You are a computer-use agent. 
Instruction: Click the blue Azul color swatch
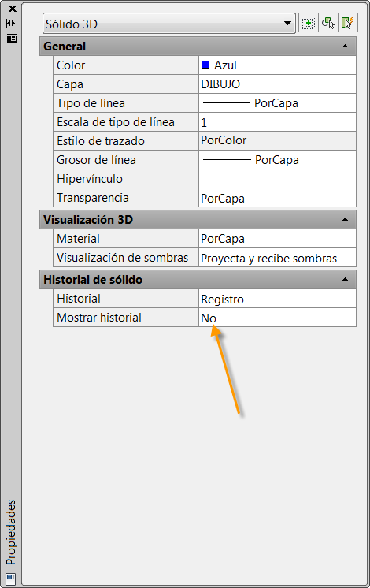tap(205, 65)
